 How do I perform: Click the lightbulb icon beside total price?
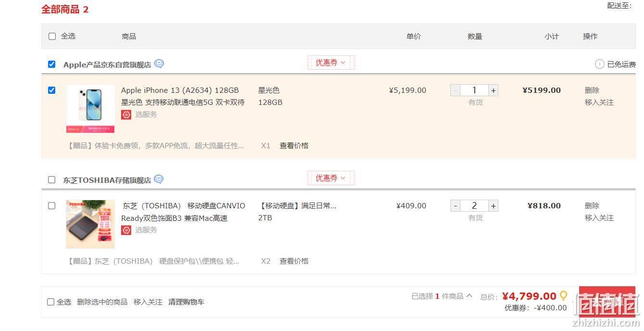[x=563, y=295]
